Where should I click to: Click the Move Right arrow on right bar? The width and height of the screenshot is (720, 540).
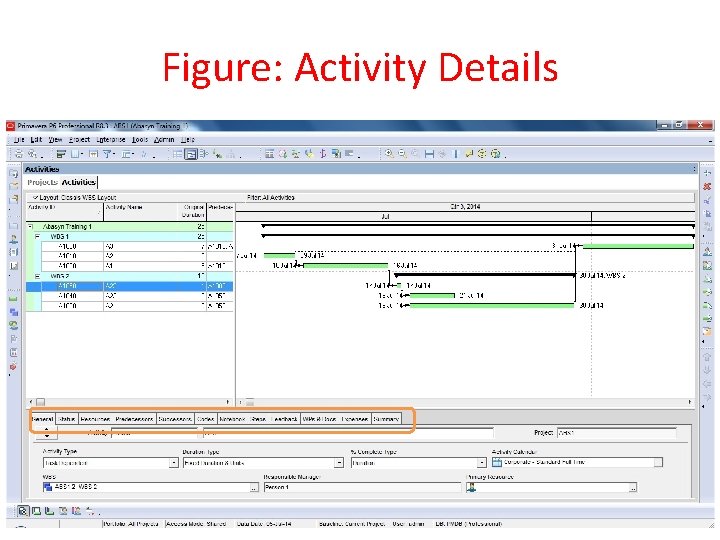click(x=707, y=397)
